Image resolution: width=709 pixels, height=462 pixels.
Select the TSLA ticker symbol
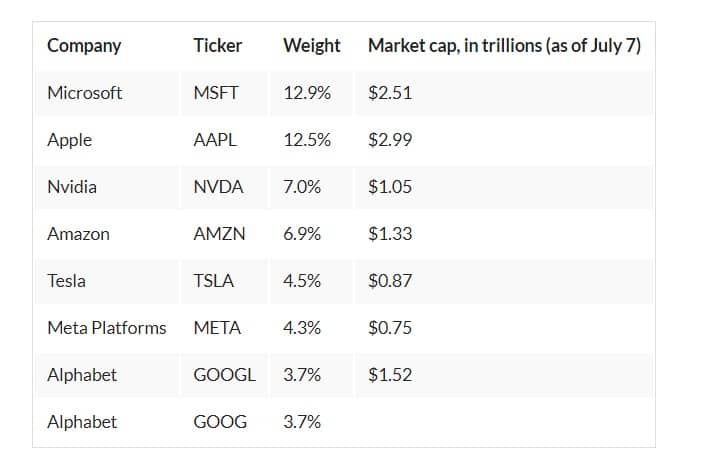coord(213,281)
